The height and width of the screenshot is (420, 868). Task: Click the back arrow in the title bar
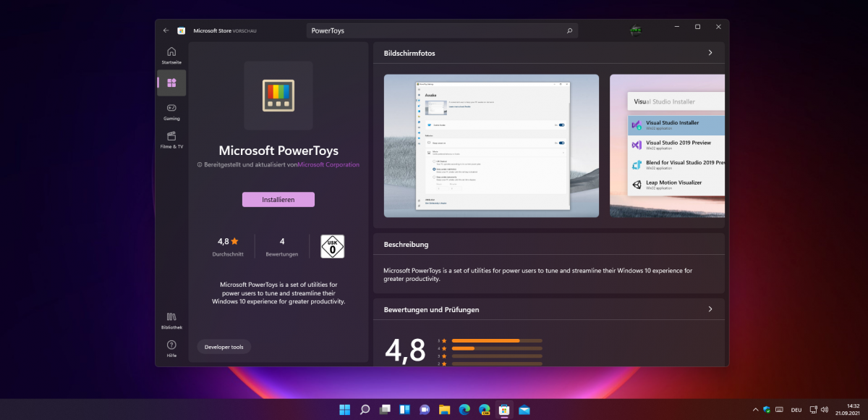click(x=166, y=30)
